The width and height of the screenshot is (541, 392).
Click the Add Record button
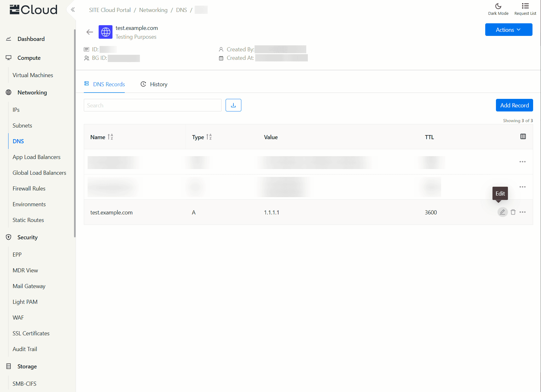click(514, 105)
